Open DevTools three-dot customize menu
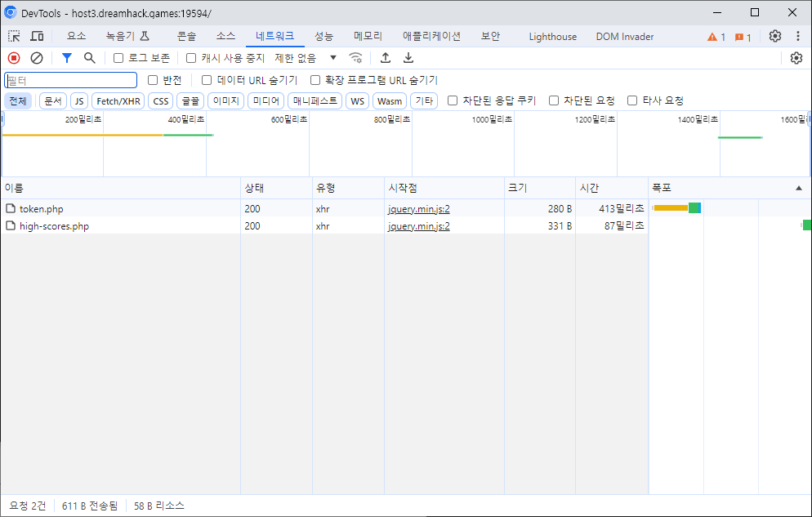The height and width of the screenshot is (517, 812). pyautogui.click(x=798, y=37)
